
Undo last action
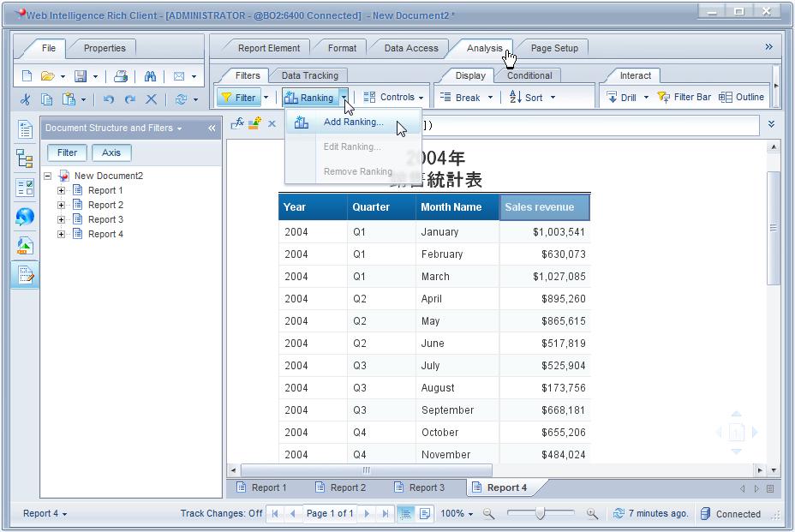[109, 99]
